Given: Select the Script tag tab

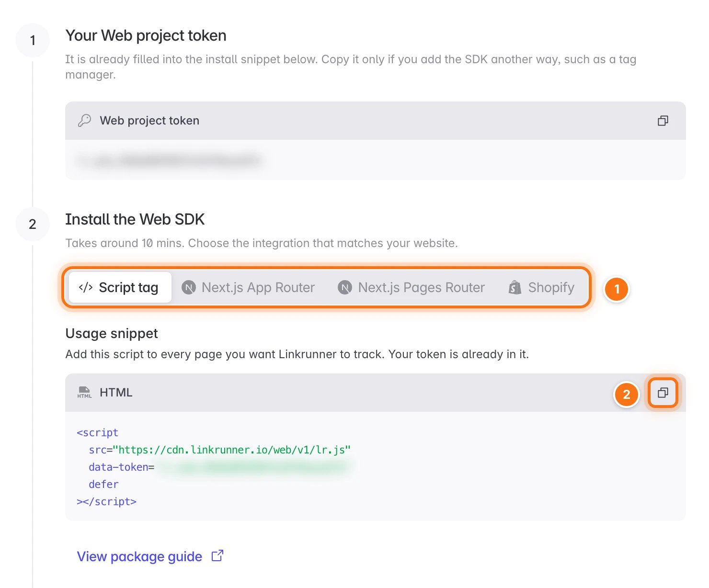Looking at the screenshot, I should coord(120,287).
